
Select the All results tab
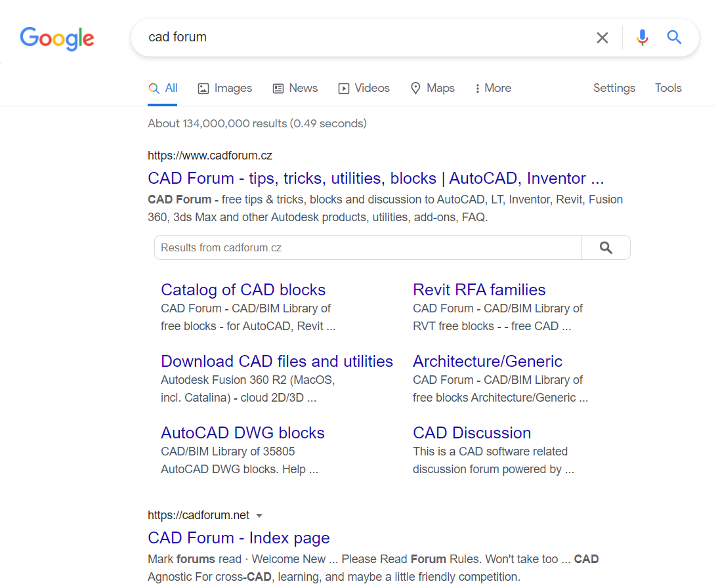[x=163, y=88]
